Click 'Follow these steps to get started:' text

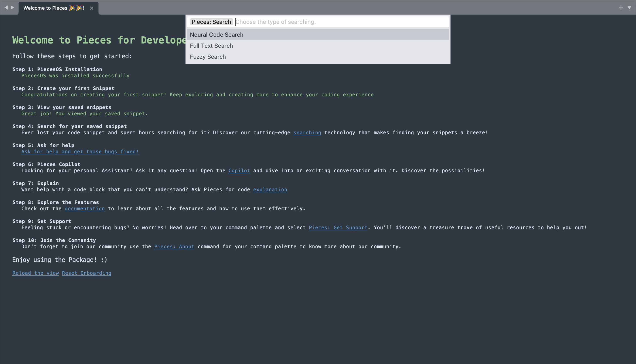72,56
